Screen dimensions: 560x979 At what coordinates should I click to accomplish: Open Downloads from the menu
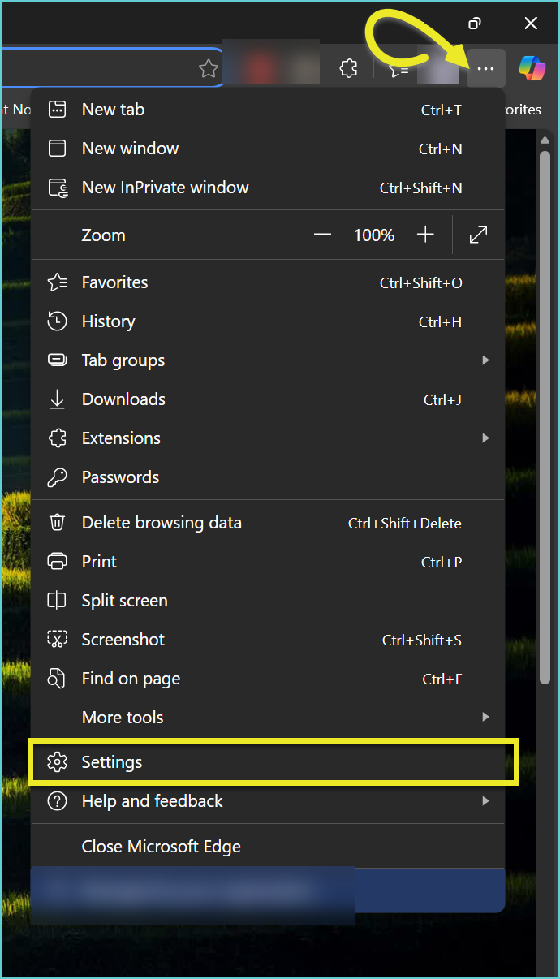[x=268, y=399]
